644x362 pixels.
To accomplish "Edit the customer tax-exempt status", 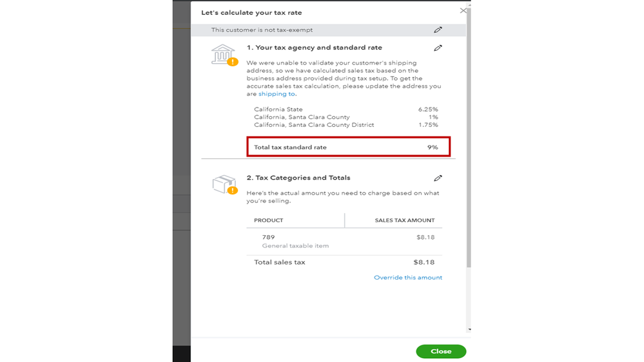I will pyautogui.click(x=438, y=30).
